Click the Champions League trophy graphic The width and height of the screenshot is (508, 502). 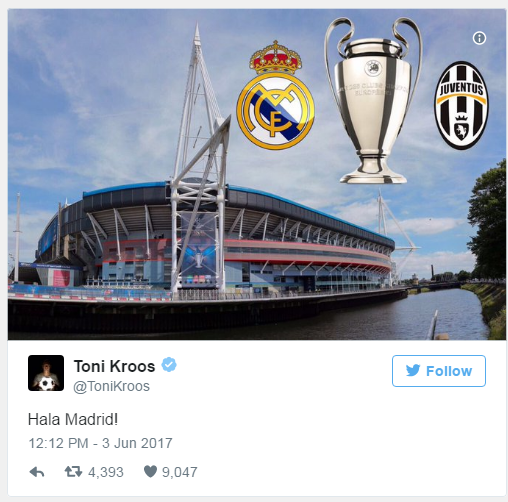tap(373, 100)
